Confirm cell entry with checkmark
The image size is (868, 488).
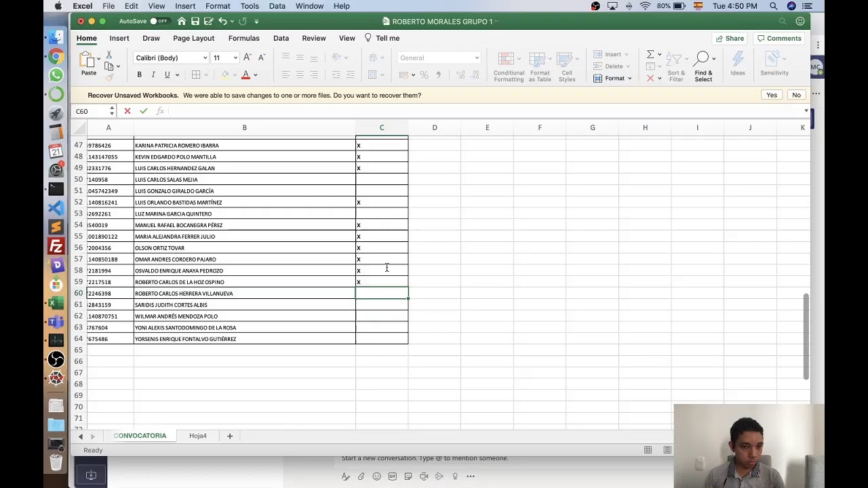[x=143, y=111]
